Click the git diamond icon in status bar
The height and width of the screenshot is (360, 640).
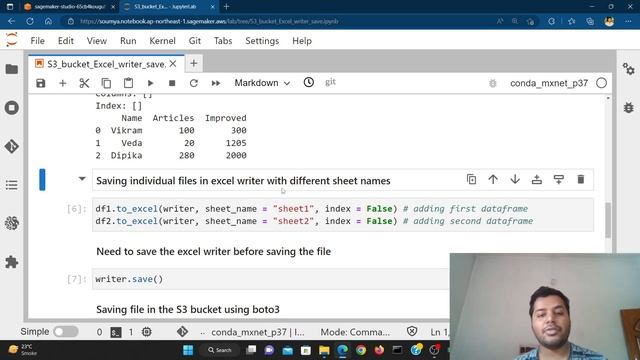[x=182, y=332]
